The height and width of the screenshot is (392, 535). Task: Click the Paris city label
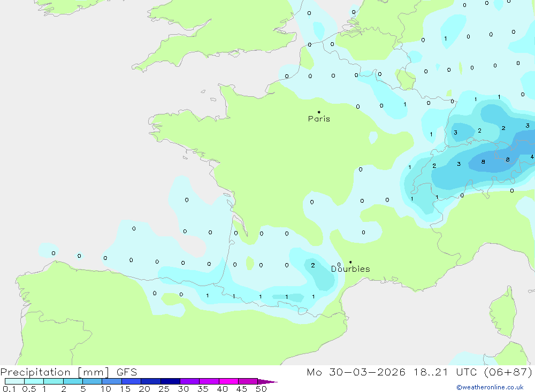[319, 119]
